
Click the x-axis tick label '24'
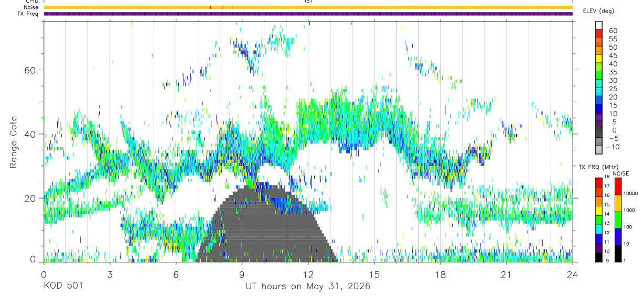point(572,274)
